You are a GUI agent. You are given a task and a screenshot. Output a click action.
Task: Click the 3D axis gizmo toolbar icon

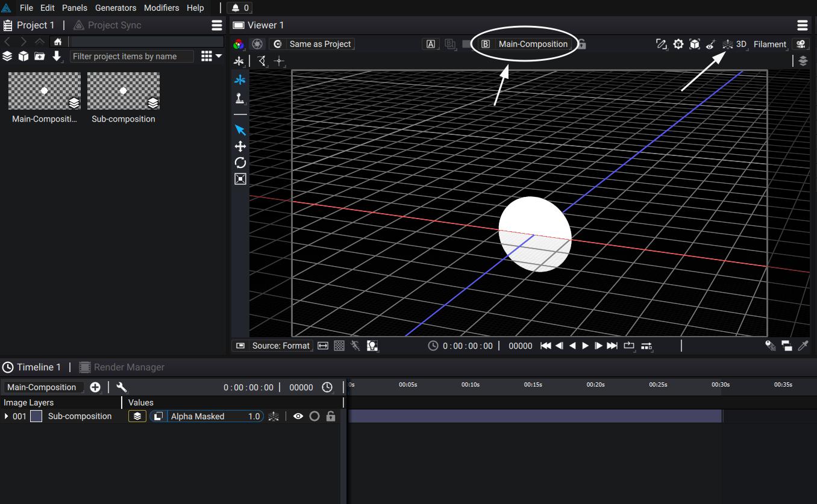click(239, 61)
